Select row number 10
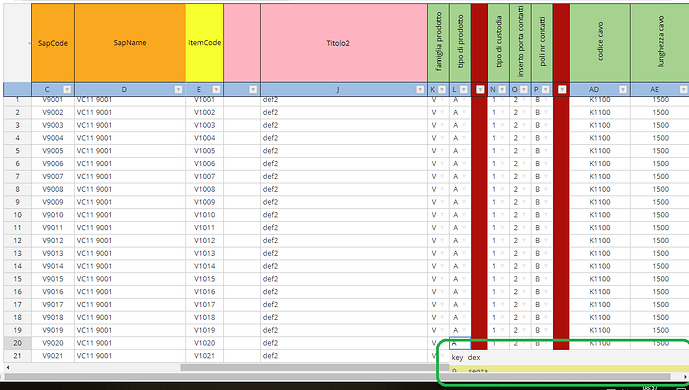This screenshot has width=689, height=390. [x=18, y=215]
